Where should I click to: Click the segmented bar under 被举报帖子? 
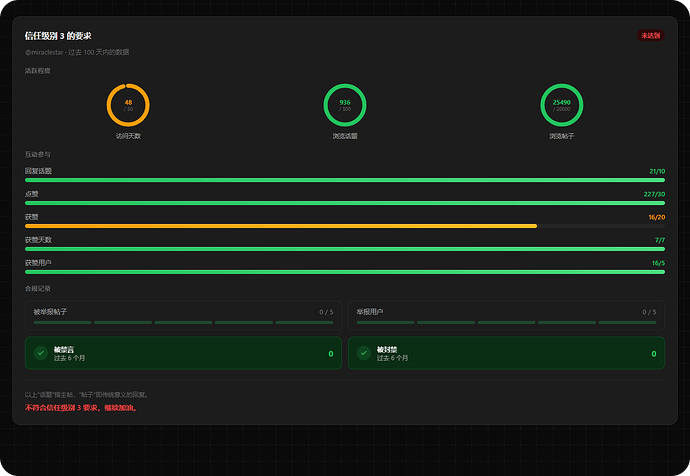(x=184, y=322)
